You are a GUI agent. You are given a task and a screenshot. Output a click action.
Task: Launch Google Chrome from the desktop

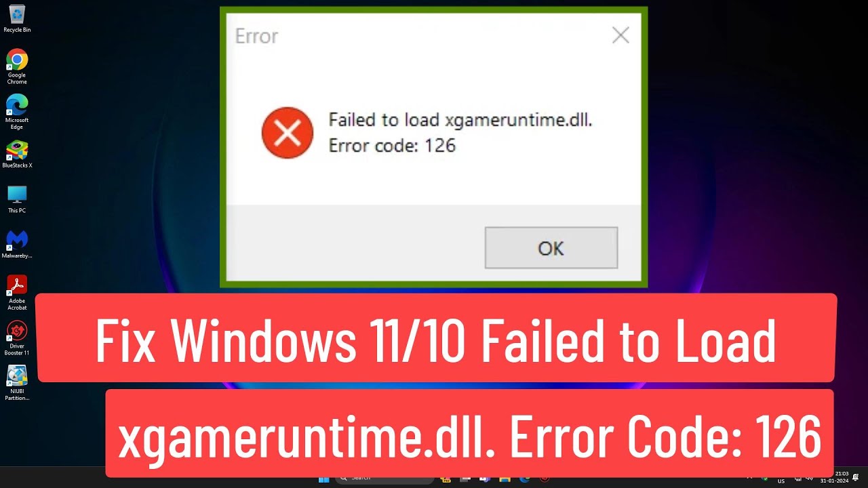(x=17, y=66)
